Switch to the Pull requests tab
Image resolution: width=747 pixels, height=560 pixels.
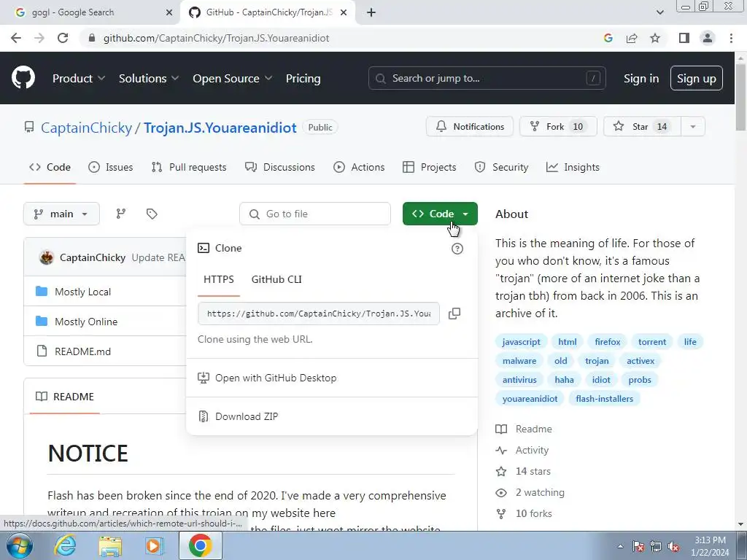pyautogui.click(x=189, y=167)
